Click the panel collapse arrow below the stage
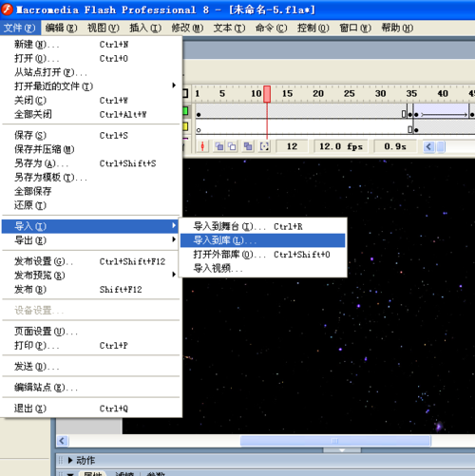Screen dimensions: 475x476 point(342,450)
